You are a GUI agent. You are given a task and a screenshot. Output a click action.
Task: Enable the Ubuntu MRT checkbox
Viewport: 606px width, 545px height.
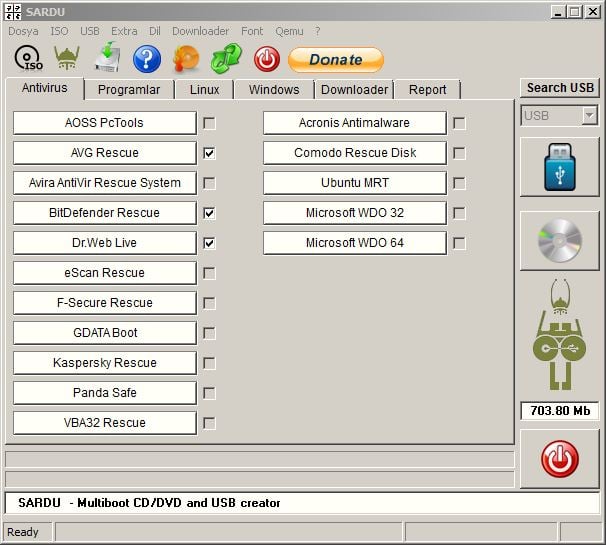coord(459,183)
